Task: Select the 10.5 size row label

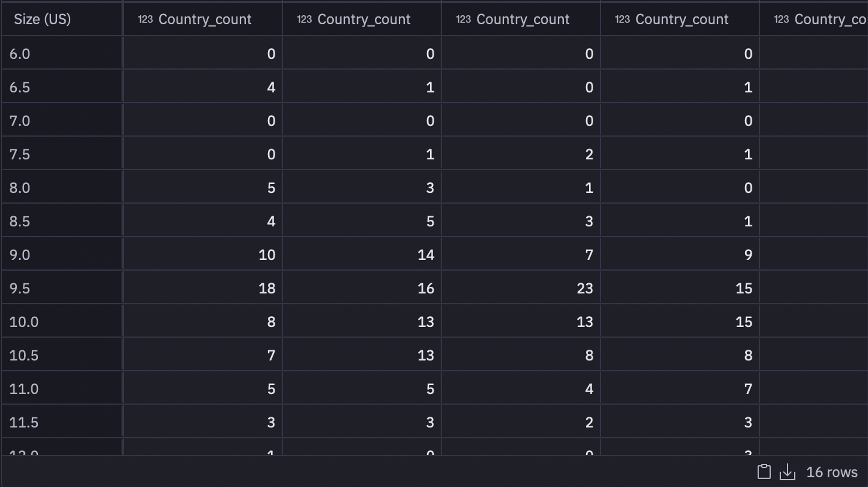Action: [x=24, y=355]
